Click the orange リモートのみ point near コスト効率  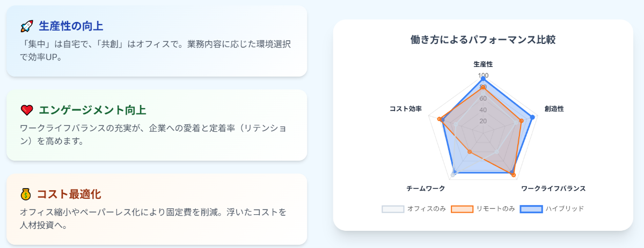click(x=440, y=119)
